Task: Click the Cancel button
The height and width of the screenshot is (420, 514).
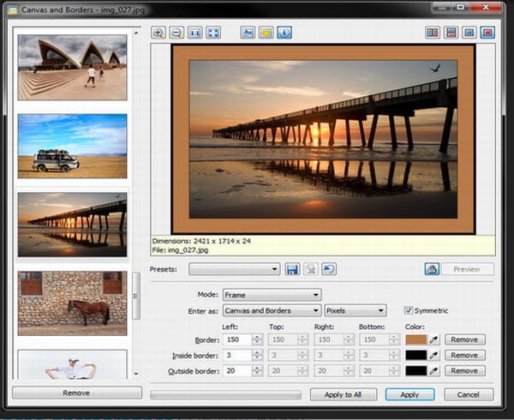Action: pos(469,394)
